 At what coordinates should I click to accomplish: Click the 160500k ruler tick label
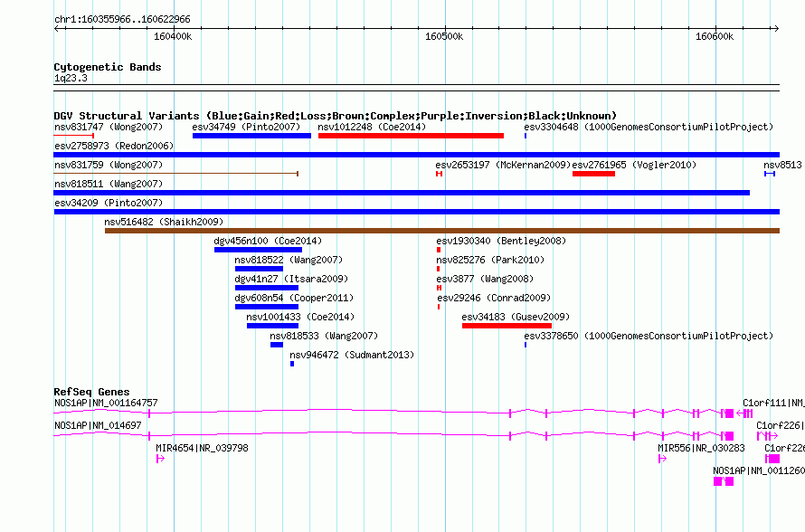coord(444,37)
